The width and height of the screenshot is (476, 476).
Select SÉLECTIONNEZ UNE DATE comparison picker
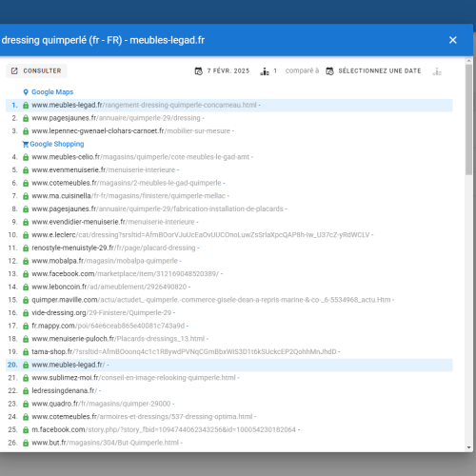click(x=380, y=71)
